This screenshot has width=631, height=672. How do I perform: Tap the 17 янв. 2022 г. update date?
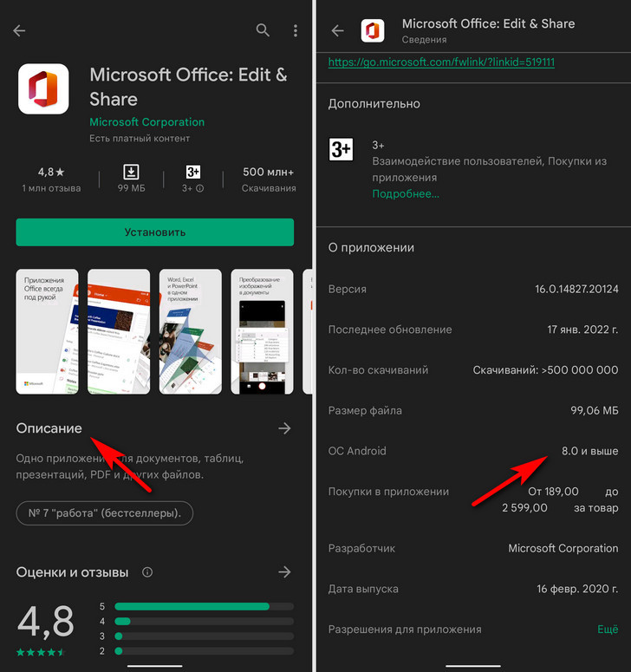582,329
